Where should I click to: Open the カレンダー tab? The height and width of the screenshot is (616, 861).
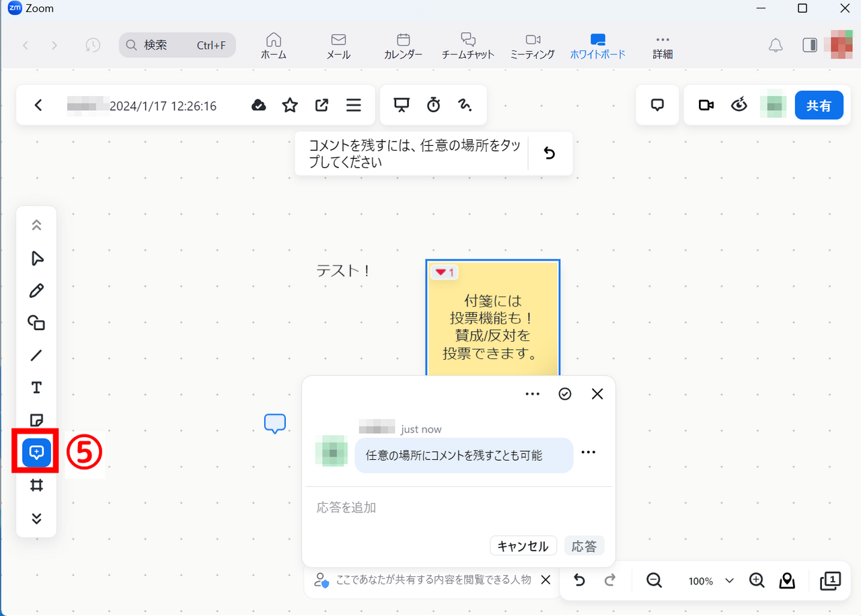pyautogui.click(x=403, y=46)
